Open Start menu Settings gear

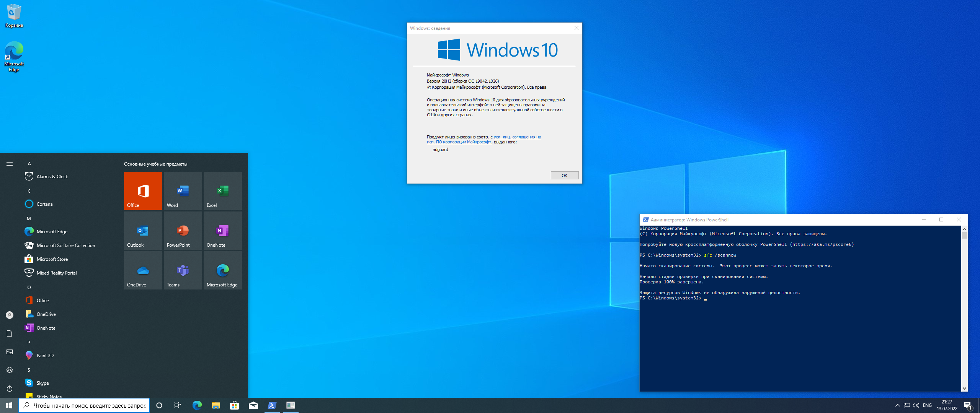pyautogui.click(x=10, y=370)
